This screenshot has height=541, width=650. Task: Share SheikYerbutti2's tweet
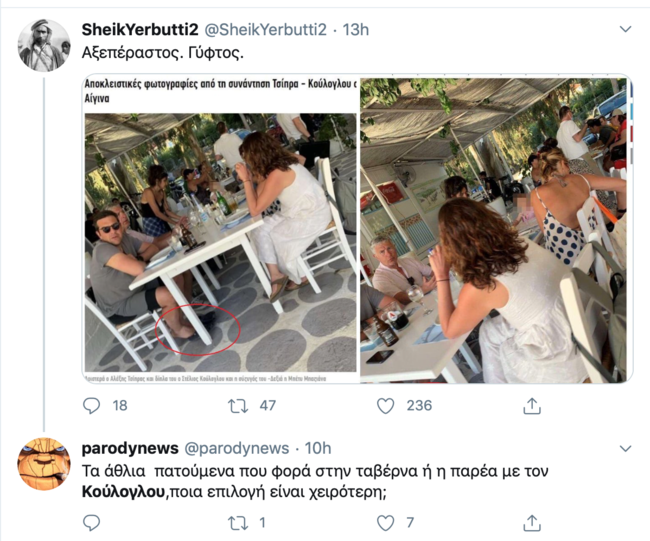[x=532, y=406]
